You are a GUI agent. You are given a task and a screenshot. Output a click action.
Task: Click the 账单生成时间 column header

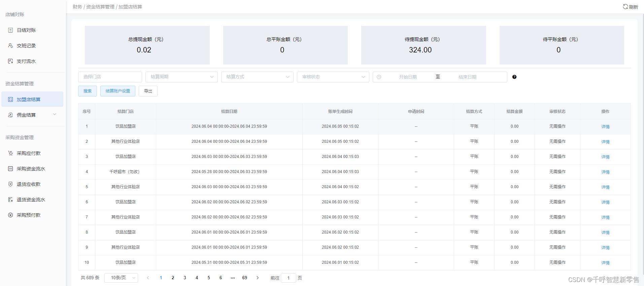tap(340, 112)
